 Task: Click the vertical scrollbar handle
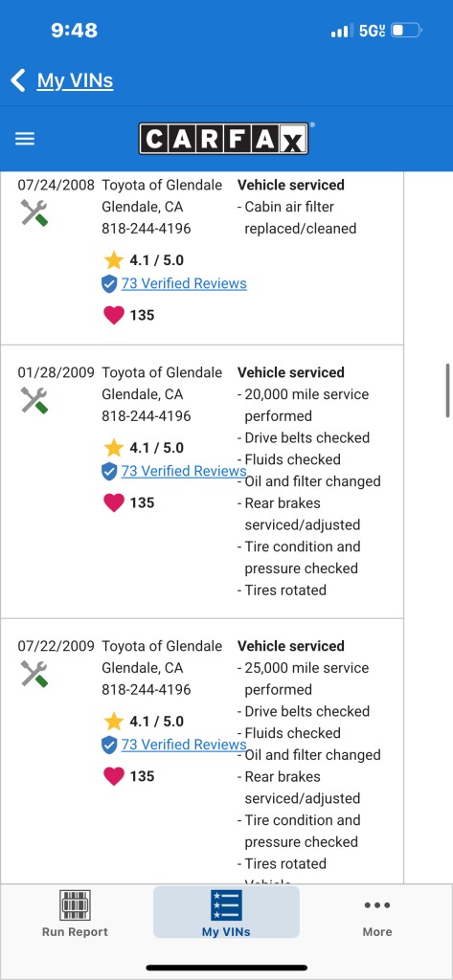(x=448, y=390)
